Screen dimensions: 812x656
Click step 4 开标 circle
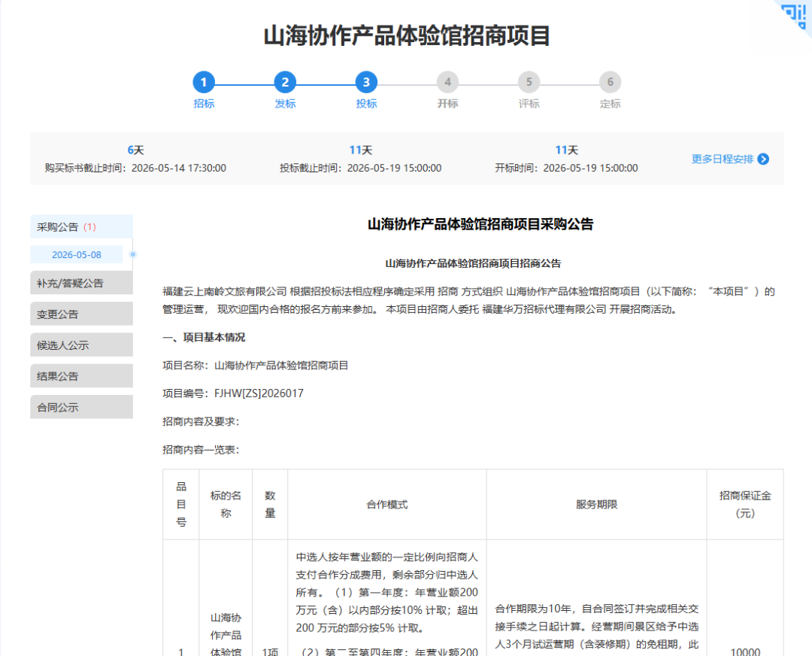coord(447,82)
